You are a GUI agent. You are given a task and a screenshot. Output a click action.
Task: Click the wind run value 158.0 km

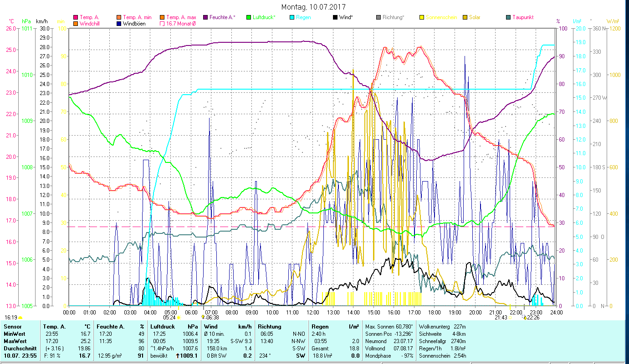pyautogui.click(x=217, y=348)
